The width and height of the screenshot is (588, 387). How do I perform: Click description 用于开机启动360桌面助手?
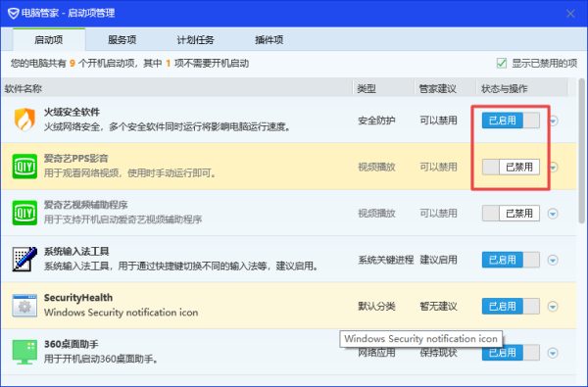tap(101, 360)
